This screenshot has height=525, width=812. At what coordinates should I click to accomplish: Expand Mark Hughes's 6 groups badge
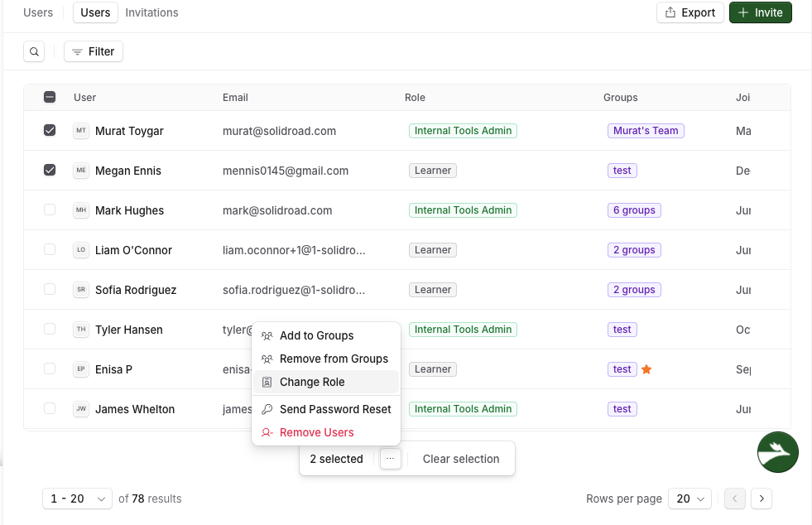tap(634, 210)
